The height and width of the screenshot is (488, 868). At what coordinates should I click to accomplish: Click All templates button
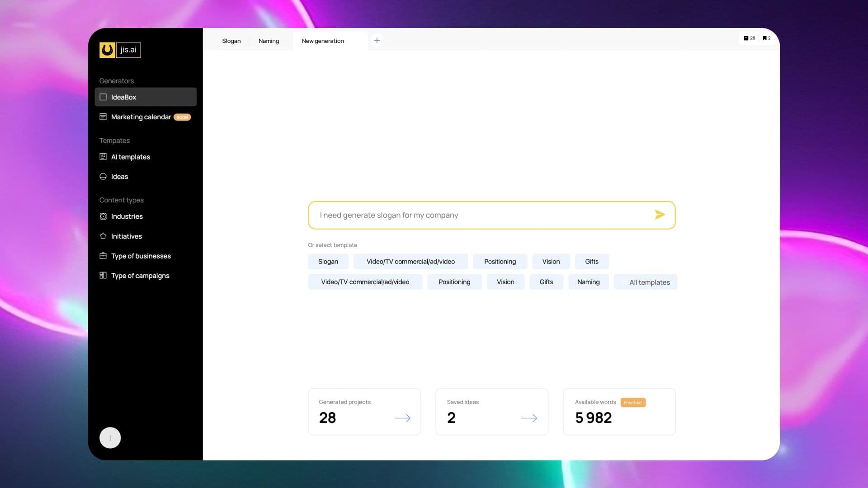pos(650,282)
